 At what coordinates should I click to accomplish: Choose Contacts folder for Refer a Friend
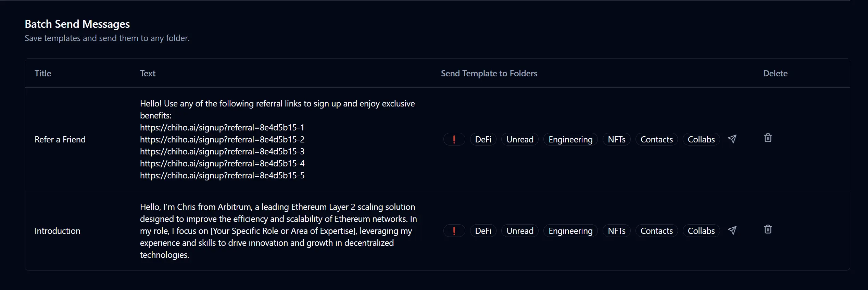[656, 139]
